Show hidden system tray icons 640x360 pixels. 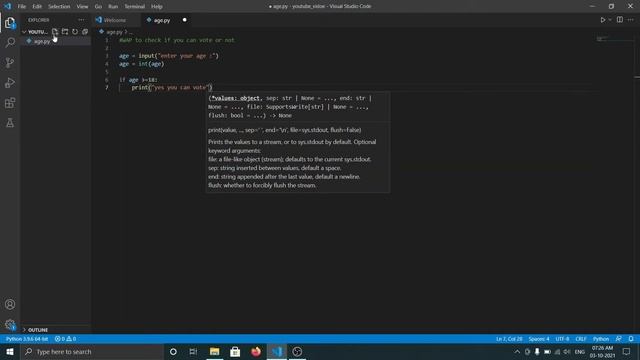[517, 351]
